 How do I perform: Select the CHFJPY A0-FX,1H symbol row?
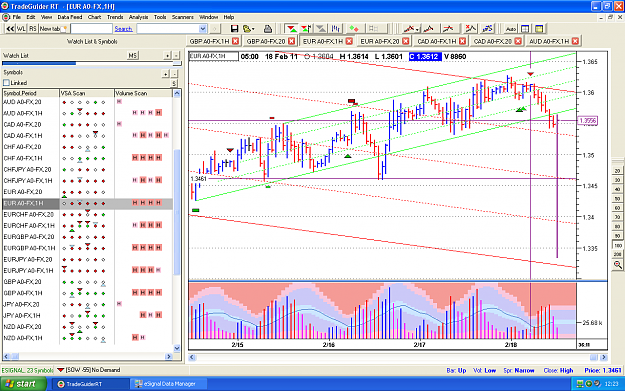[x=87, y=181]
